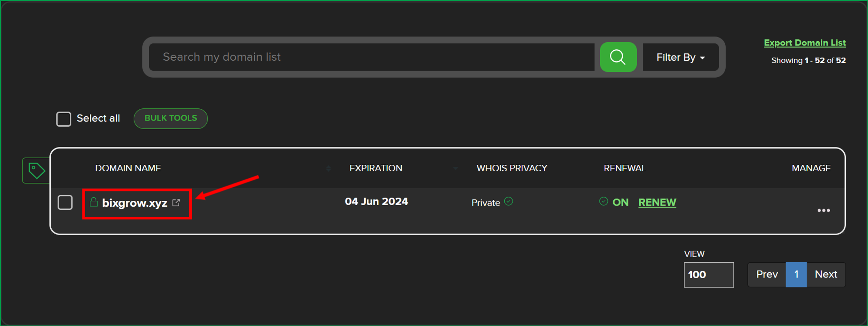
Task: Click the auto-renewal ON check icon
Action: click(603, 202)
